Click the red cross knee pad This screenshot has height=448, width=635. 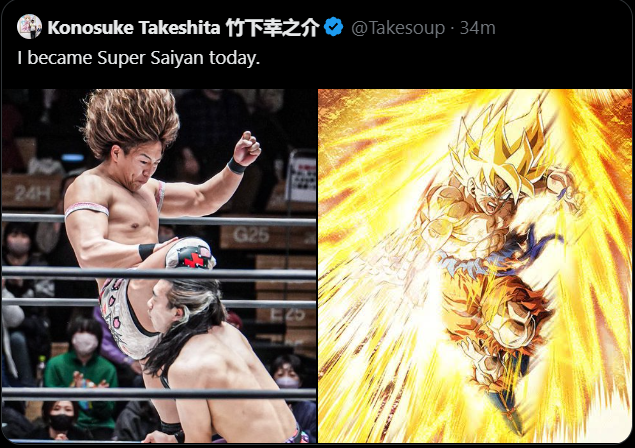[190, 254]
